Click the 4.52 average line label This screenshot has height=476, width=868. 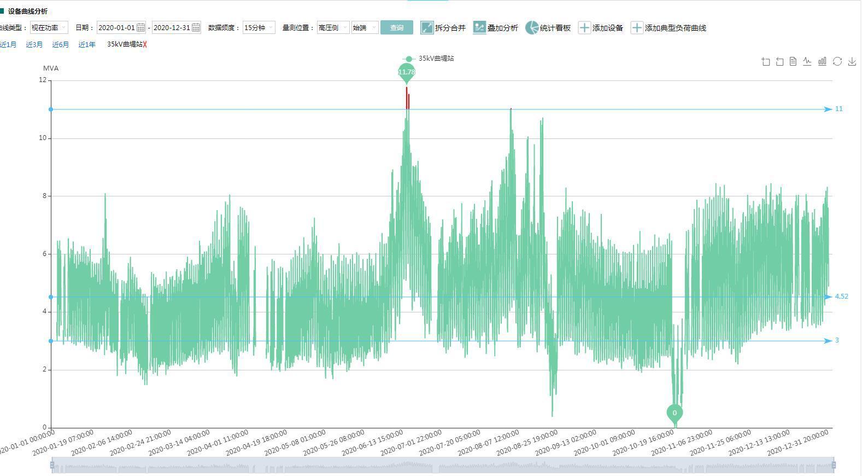[842, 297]
